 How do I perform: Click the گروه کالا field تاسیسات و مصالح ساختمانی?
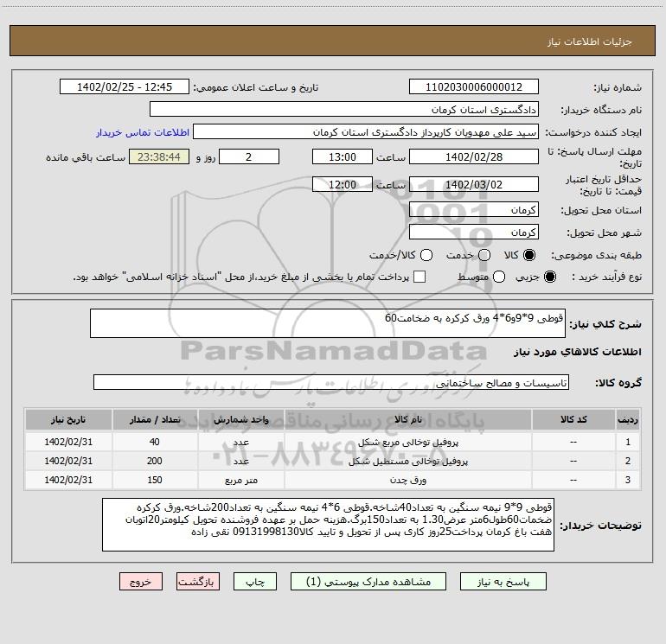pos(331,382)
